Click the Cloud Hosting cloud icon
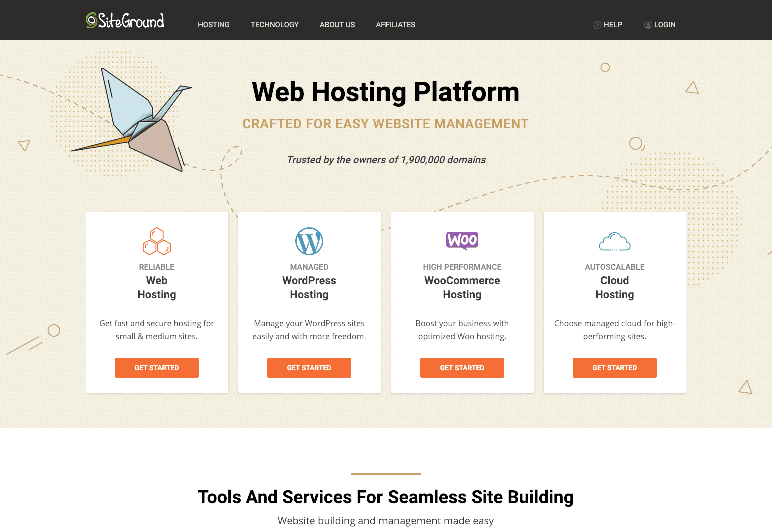Image resolution: width=772 pixels, height=532 pixels. [x=615, y=242]
